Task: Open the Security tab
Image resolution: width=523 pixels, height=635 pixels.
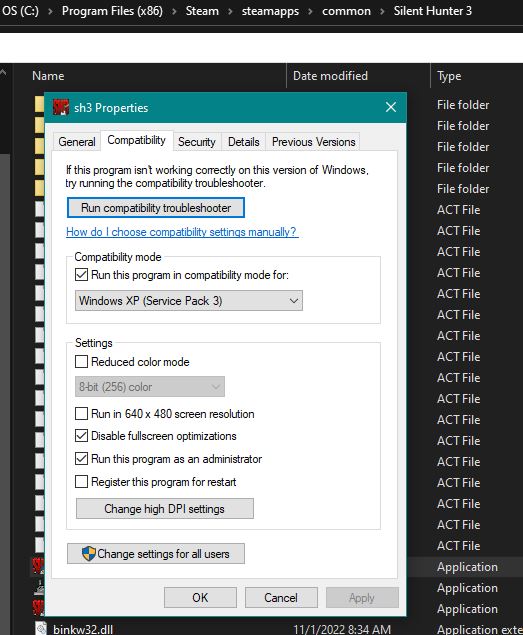Action: tap(197, 142)
